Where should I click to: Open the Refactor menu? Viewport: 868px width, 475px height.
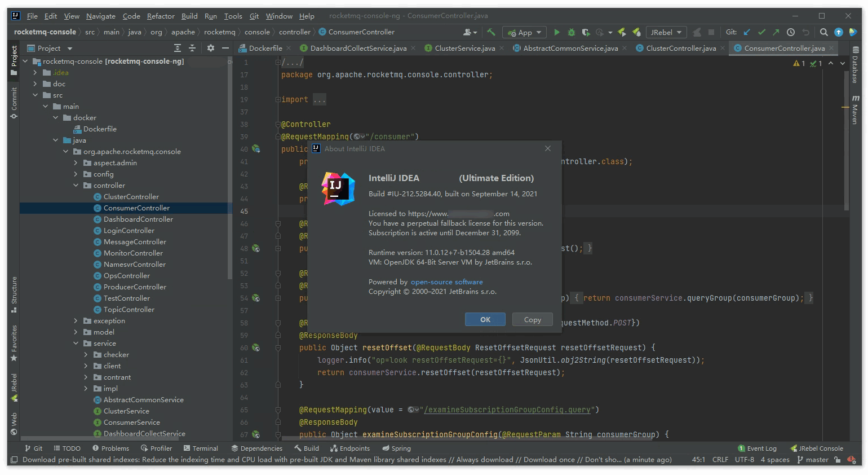pyautogui.click(x=161, y=16)
